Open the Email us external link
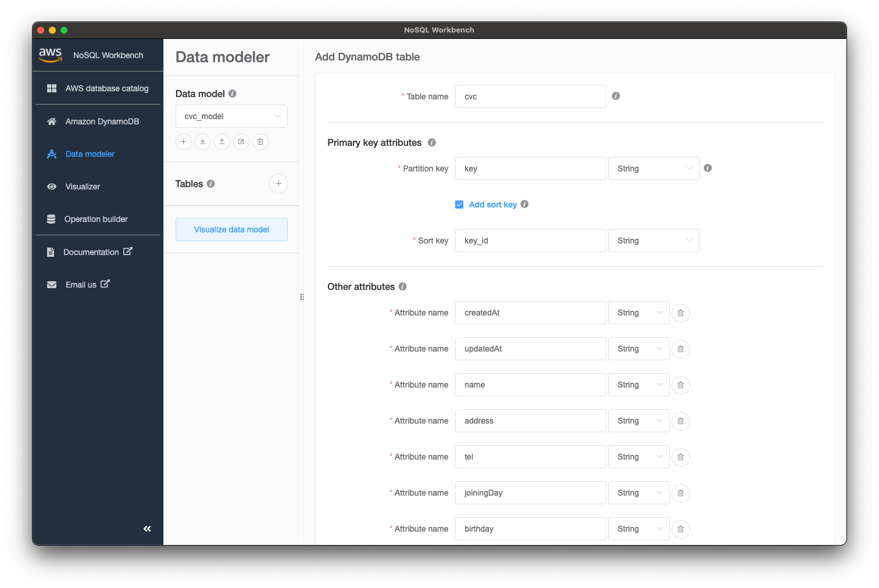This screenshot has width=879, height=588. [98, 285]
